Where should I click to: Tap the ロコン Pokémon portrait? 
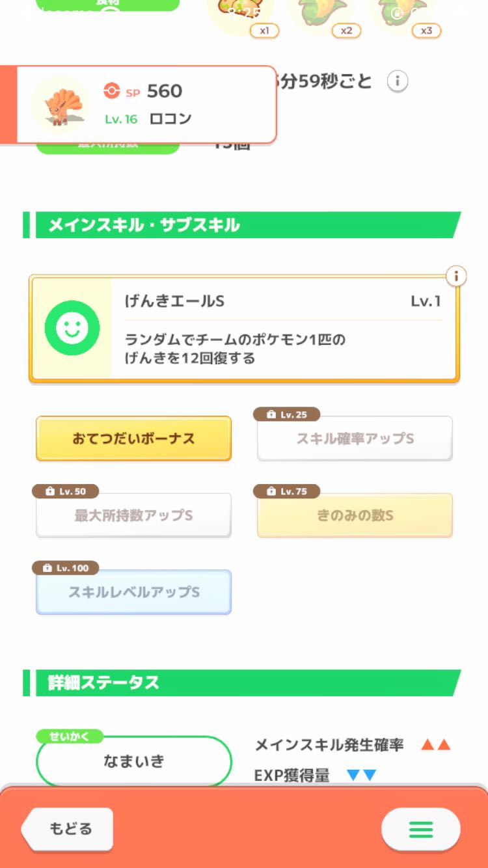click(60, 104)
